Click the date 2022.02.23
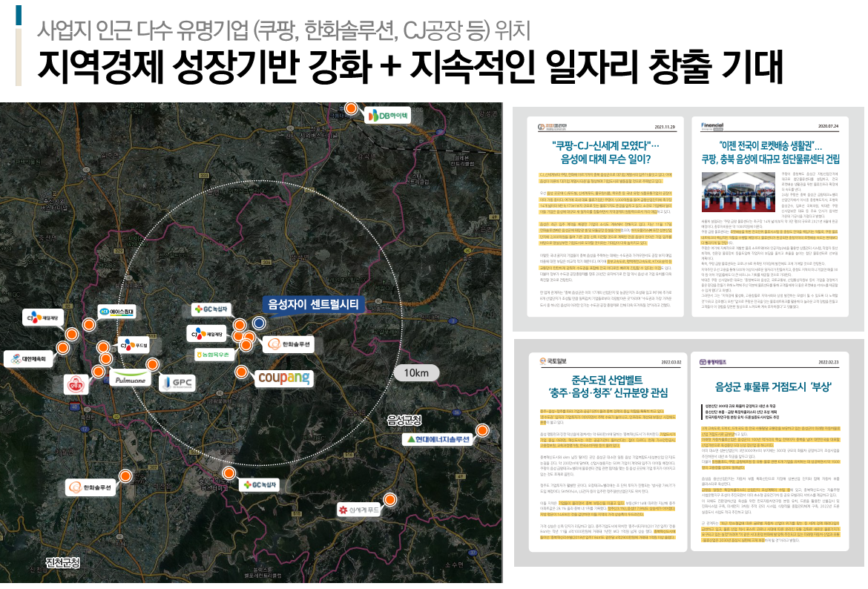This screenshot has height=589, width=868. click(x=828, y=362)
